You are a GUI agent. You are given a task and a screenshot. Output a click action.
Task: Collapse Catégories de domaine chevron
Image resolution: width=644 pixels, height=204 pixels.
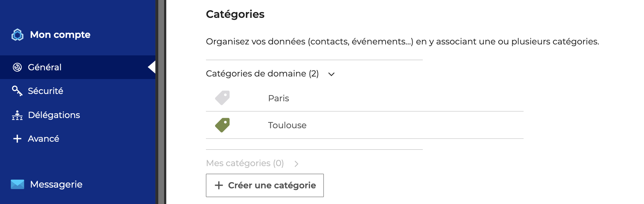(331, 74)
